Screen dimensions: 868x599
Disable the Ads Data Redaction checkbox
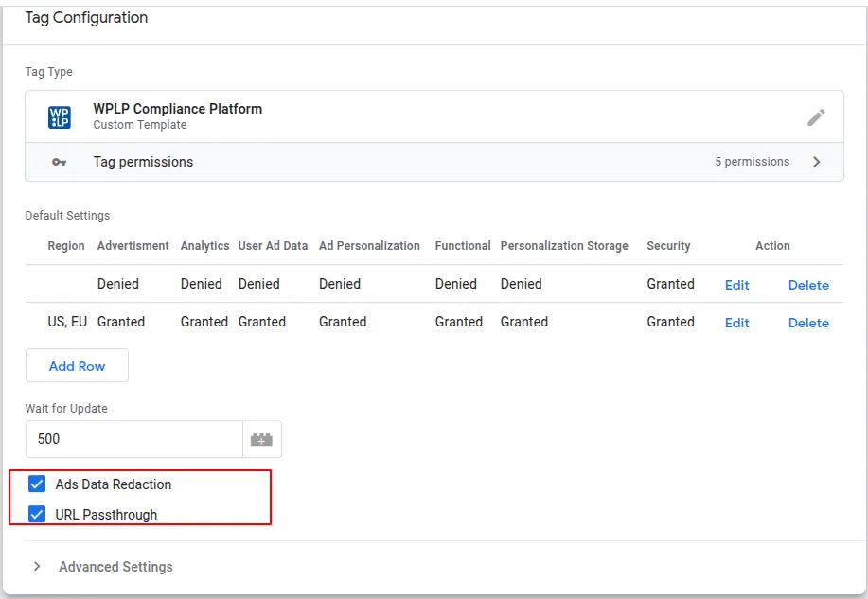tap(37, 484)
